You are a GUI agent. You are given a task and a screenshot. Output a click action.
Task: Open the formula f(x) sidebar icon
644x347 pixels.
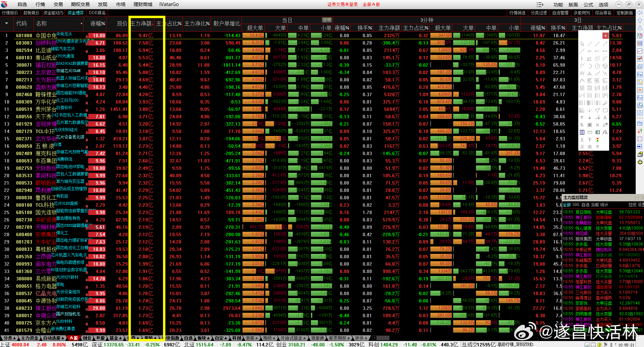click(x=640, y=105)
